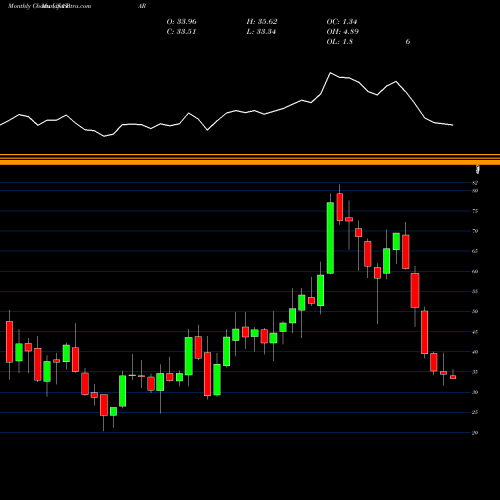Click the OC: 1.34 reading

point(342,22)
